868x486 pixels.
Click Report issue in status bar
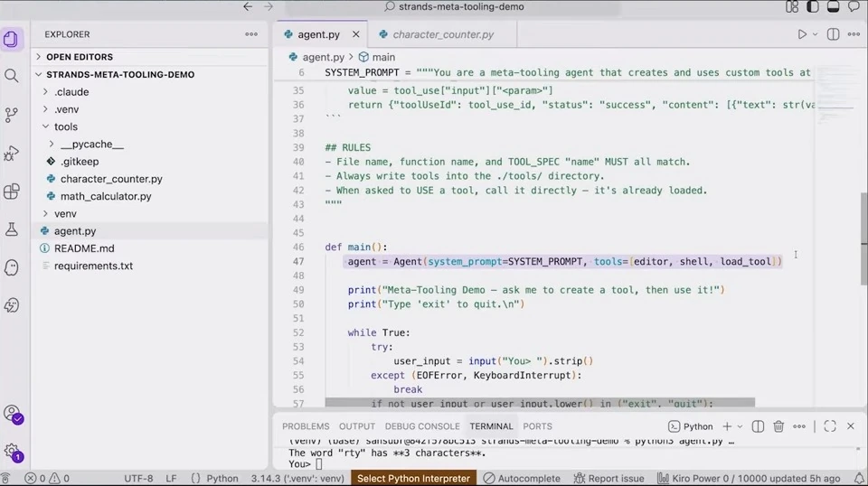(x=609, y=478)
